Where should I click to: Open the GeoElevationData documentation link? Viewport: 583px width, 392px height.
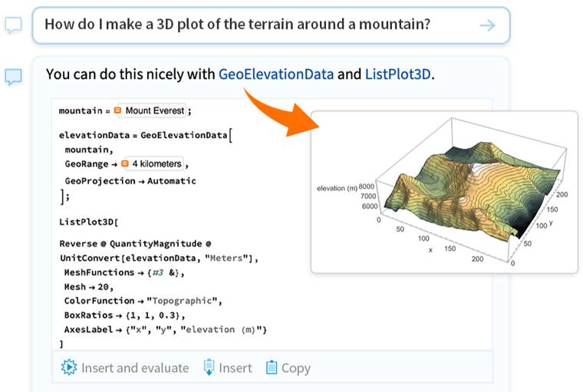tap(276, 74)
